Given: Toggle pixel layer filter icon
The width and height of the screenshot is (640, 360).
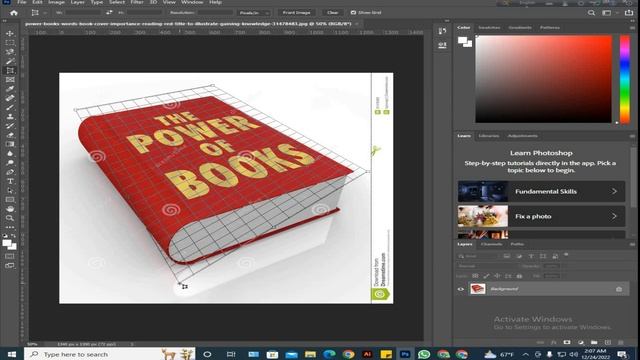Looking at the screenshot, I should coord(507,256).
